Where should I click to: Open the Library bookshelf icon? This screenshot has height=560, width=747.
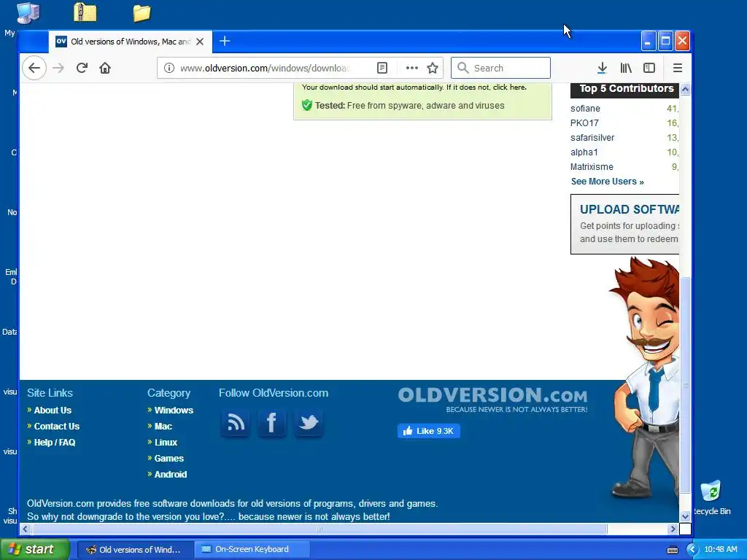pyautogui.click(x=625, y=68)
